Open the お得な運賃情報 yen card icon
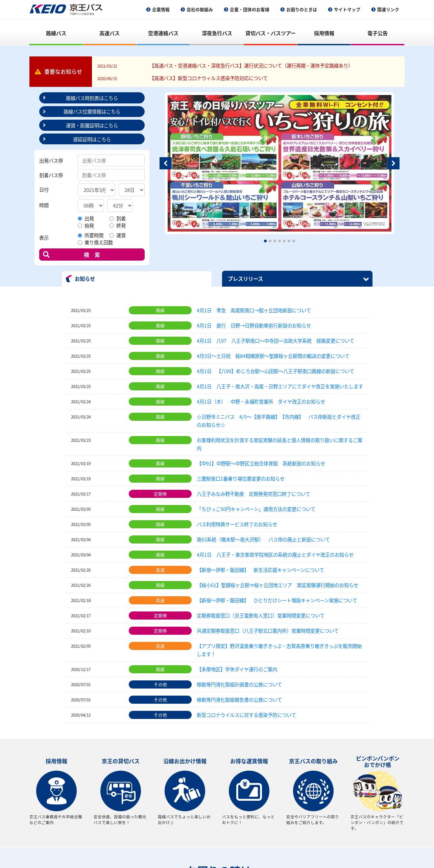Viewport: 434px width, 868px height. tap(249, 791)
